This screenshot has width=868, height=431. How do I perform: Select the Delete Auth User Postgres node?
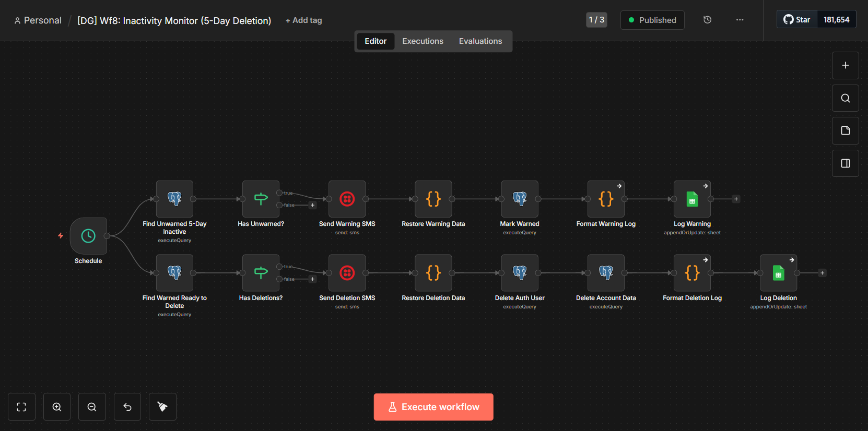[x=519, y=273]
